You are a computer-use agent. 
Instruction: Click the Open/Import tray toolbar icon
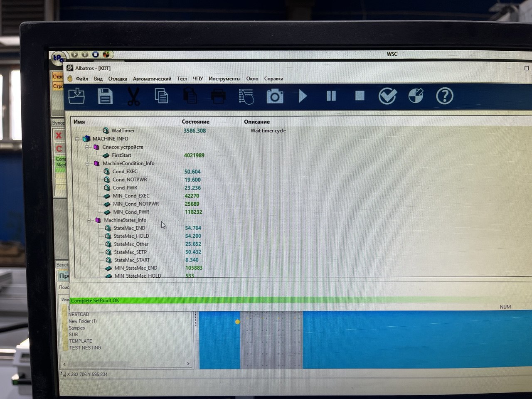76,96
